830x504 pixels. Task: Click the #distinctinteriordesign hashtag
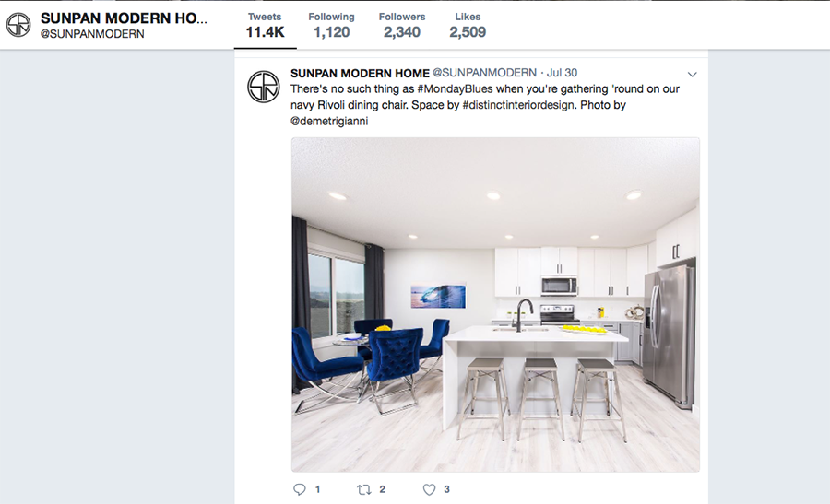(518, 105)
